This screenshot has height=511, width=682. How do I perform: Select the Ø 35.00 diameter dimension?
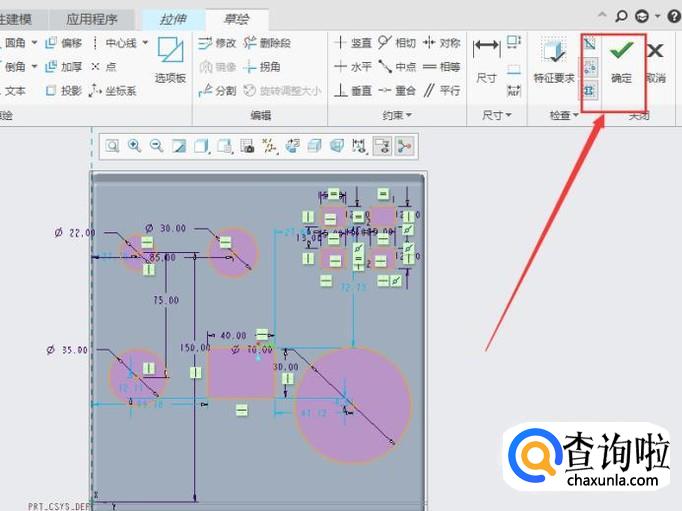[x=67, y=350]
